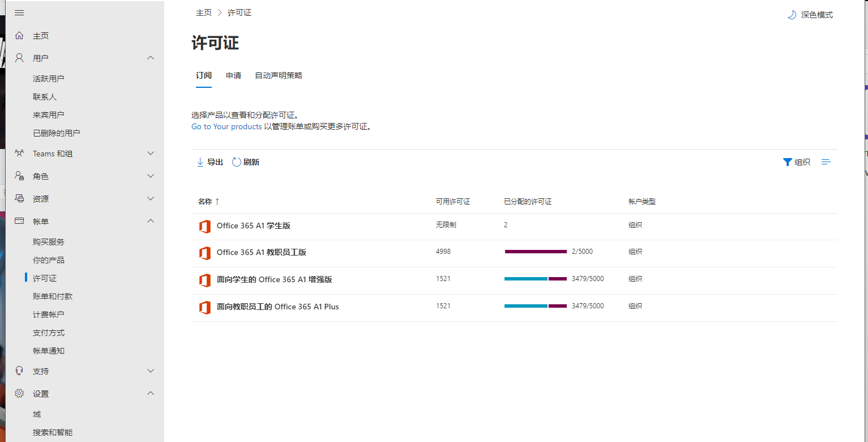
Task: Click the refresh circular arrow icon
Action: pos(237,162)
